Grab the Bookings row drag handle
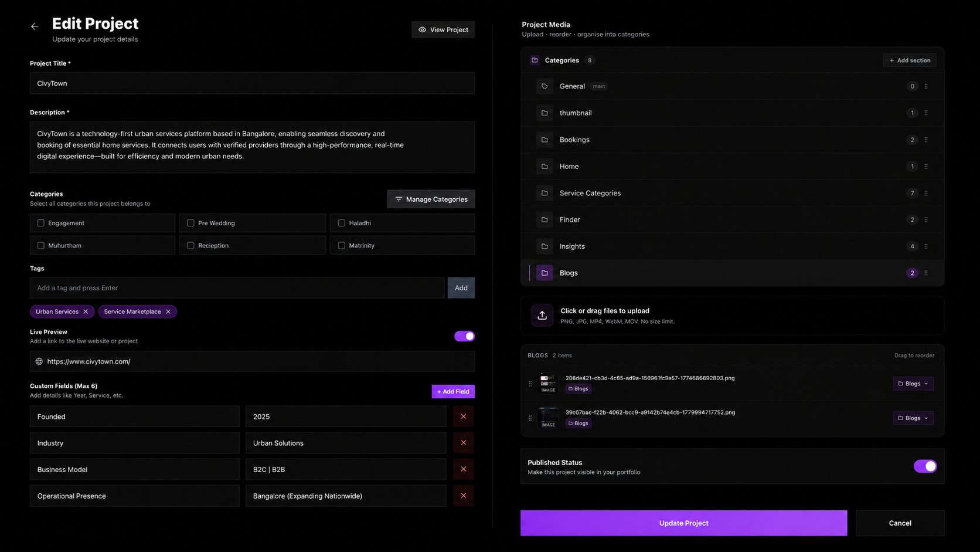 (x=926, y=140)
